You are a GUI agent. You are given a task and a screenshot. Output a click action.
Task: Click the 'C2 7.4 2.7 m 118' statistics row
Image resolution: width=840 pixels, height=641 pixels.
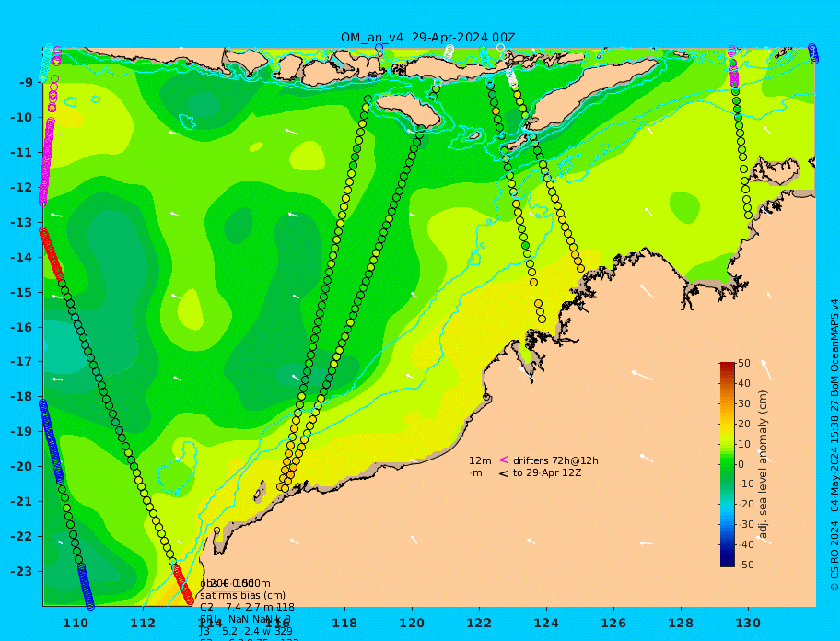click(x=247, y=607)
